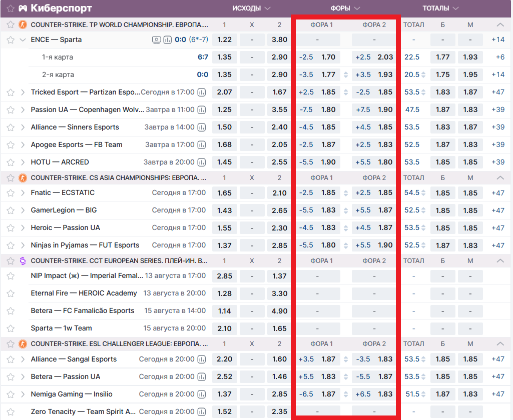The height and width of the screenshot is (420, 513).
Task: Expand Betera — Passion UA match
Action: [23, 377]
